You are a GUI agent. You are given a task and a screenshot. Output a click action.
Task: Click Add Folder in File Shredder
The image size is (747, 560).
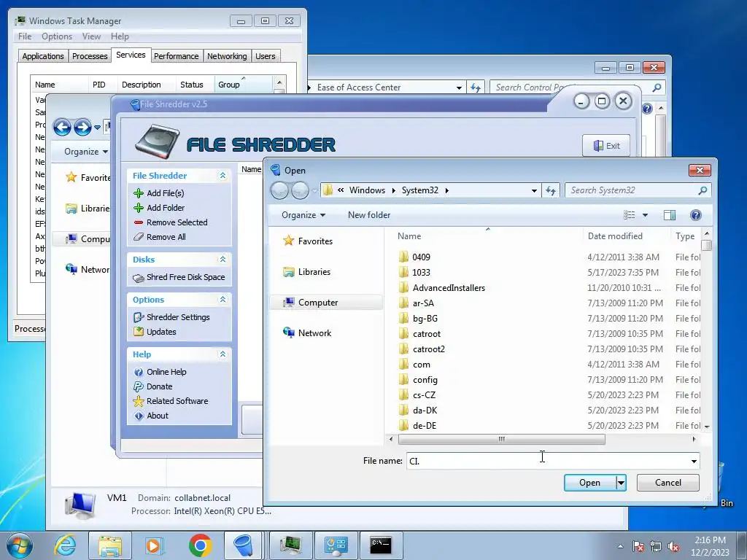coord(166,208)
